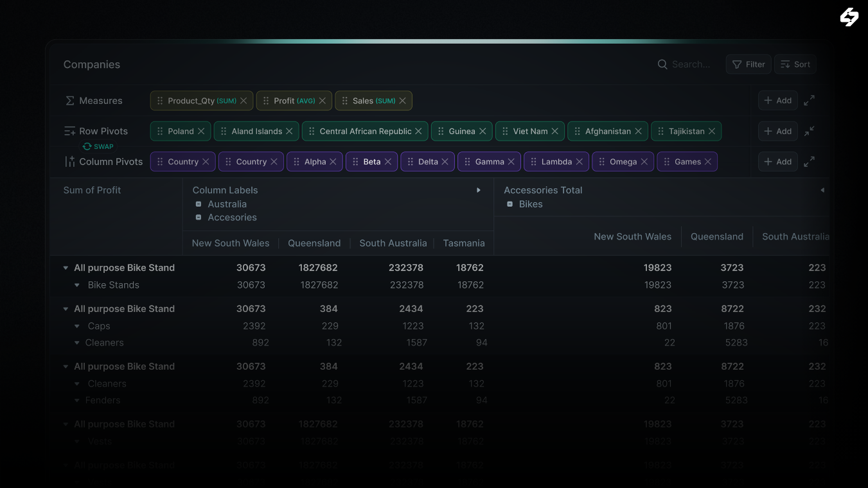Collapse the Bikes column label
868x488 pixels.
coord(510,204)
